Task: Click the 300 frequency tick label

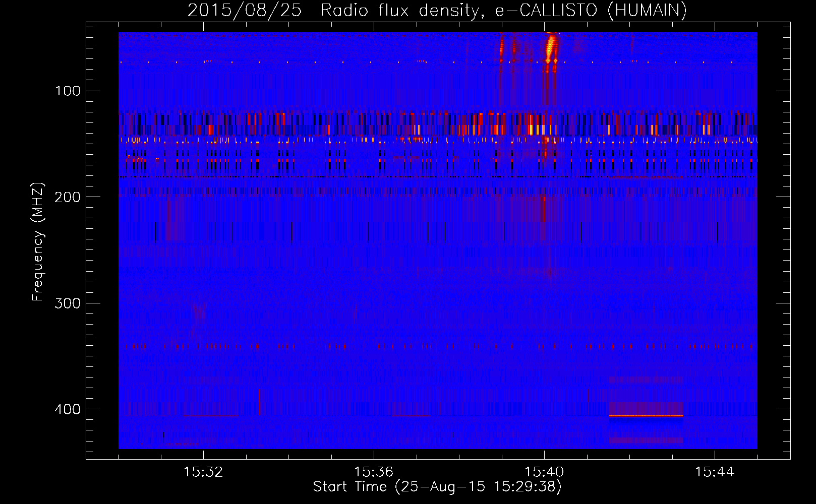Action: (x=68, y=303)
